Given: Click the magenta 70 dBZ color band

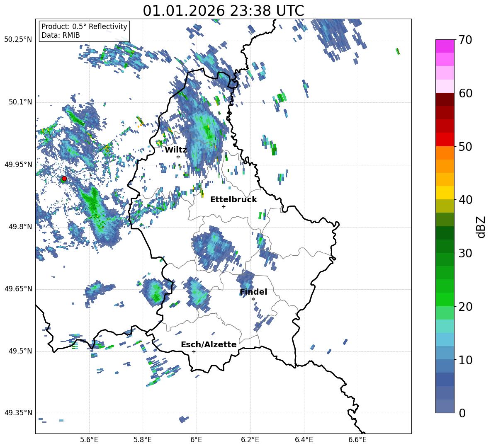Looking at the screenshot, I should coord(445,46).
